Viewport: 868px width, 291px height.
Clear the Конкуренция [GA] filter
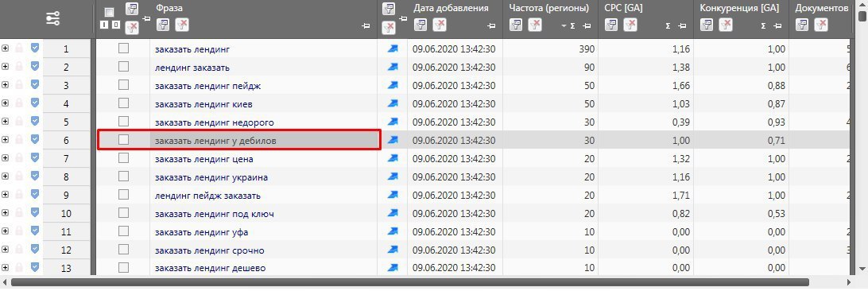pyautogui.click(x=725, y=25)
